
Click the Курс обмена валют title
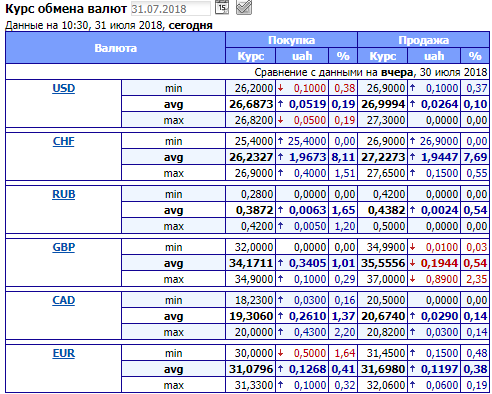[66, 9]
